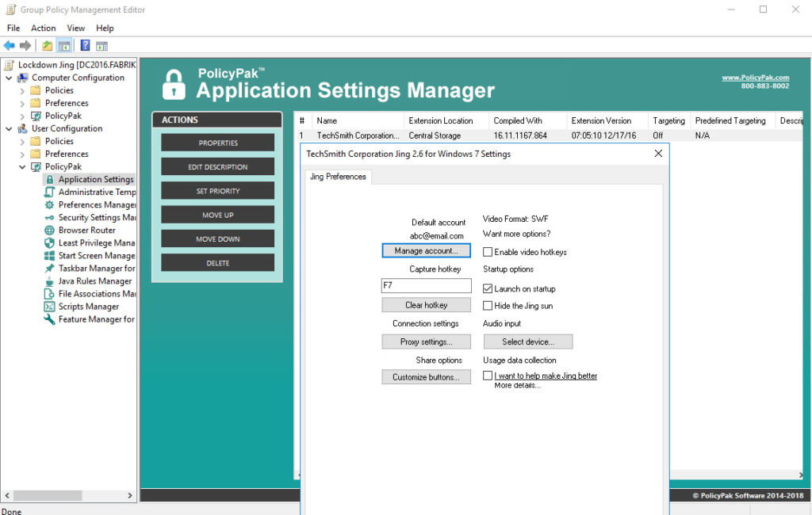Click the Forward arrow toolbar icon
Screen dimensions: 812x515
click(25, 45)
